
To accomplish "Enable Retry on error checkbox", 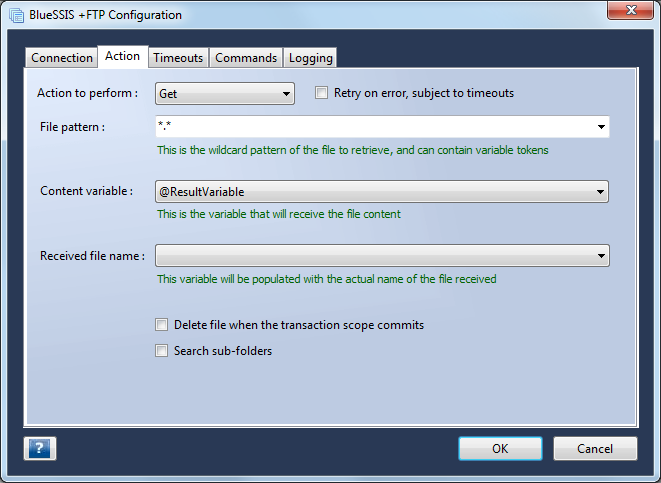I will click(x=321, y=93).
